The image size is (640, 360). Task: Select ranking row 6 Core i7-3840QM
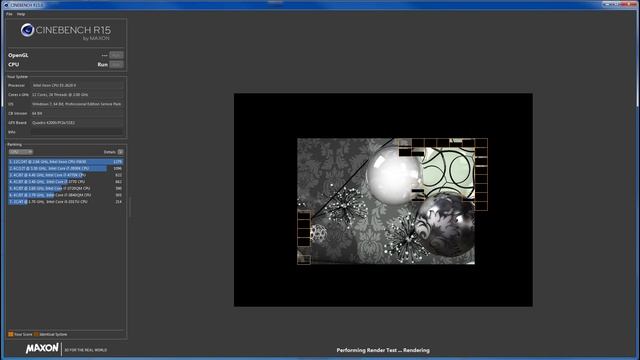pyautogui.click(x=66, y=195)
